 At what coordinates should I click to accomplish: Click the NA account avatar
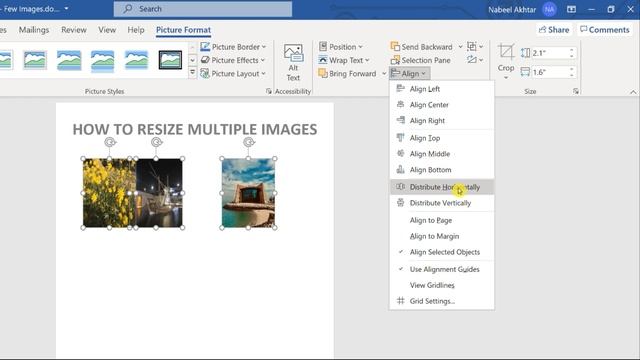[549, 9]
